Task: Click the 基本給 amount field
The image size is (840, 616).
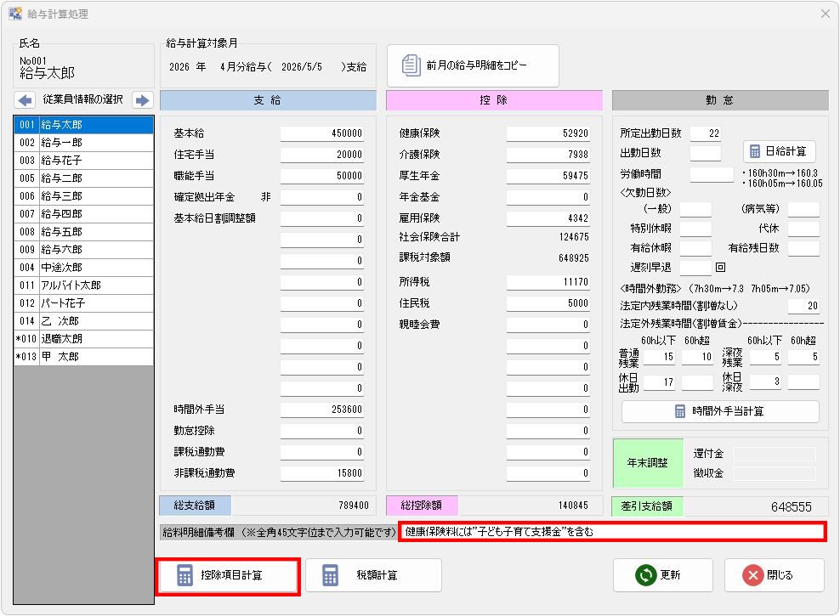Action: 322,133
